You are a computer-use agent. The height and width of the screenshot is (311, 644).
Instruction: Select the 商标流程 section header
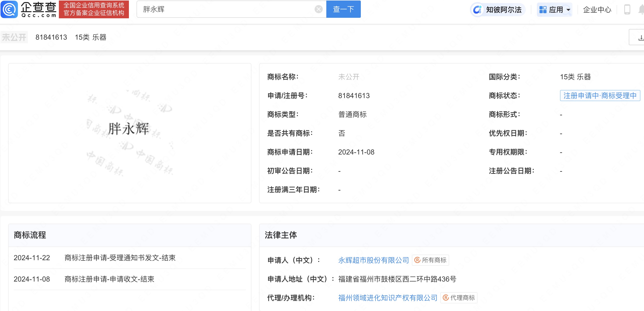tap(30, 235)
